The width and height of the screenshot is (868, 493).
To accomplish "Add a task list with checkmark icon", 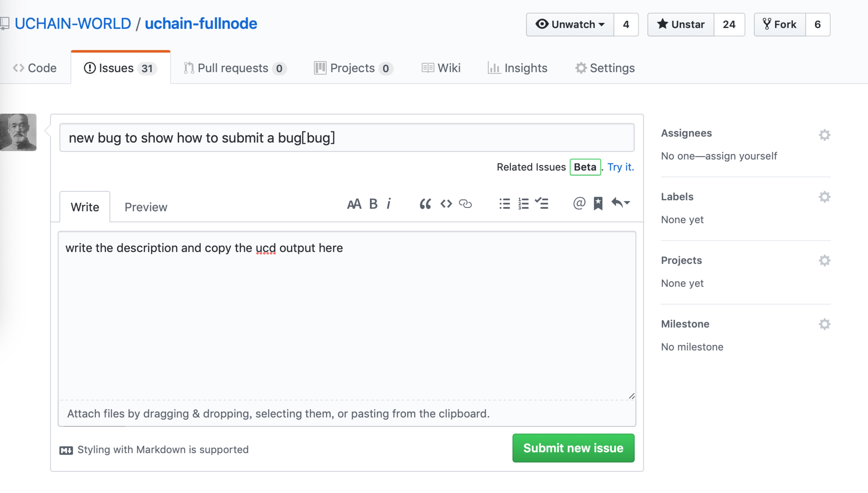I will pyautogui.click(x=542, y=203).
